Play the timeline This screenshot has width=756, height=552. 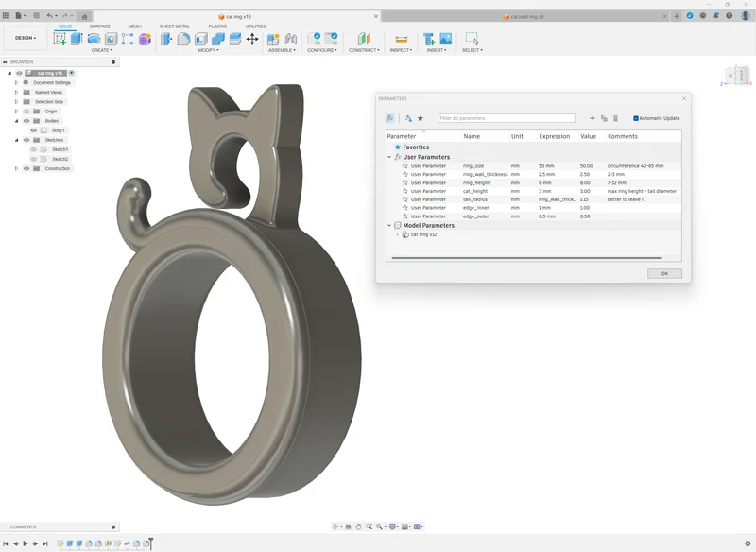pyautogui.click(x=26, y=543)
